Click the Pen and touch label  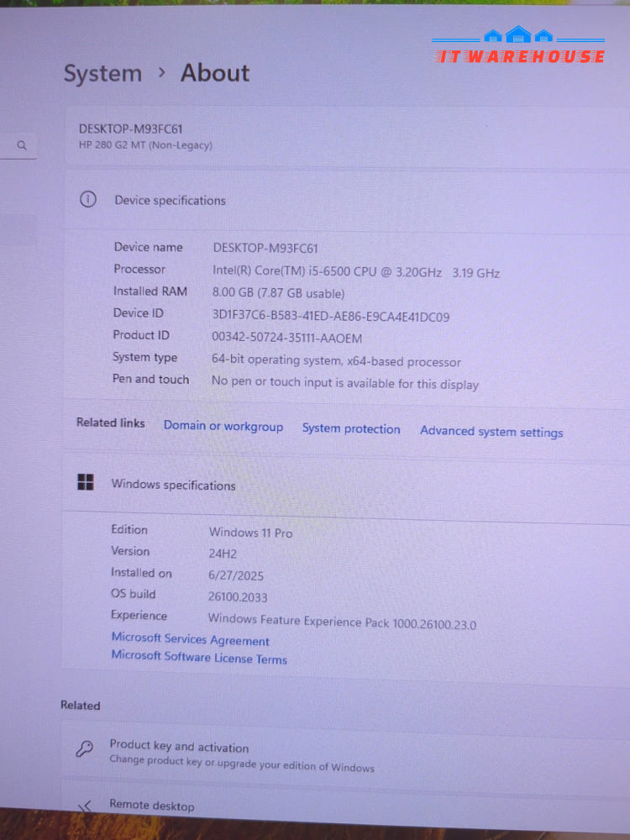150,380
